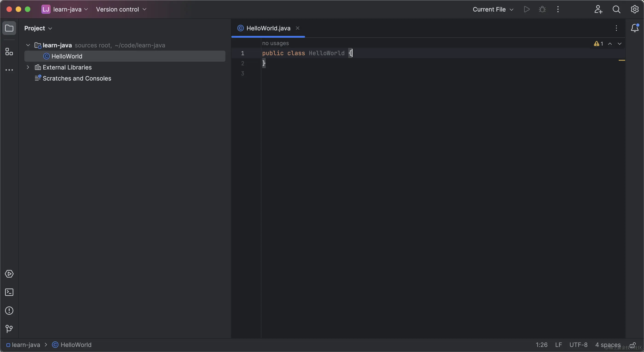Viewport: 644px width, 352px height.
Task: Open Search Everywhere magnifier
Action: (616, 9)
